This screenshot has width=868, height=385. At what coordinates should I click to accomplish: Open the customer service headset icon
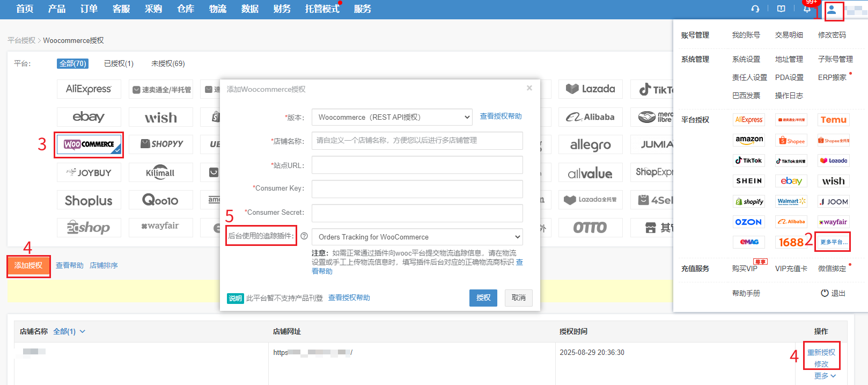tap(755, 9)
